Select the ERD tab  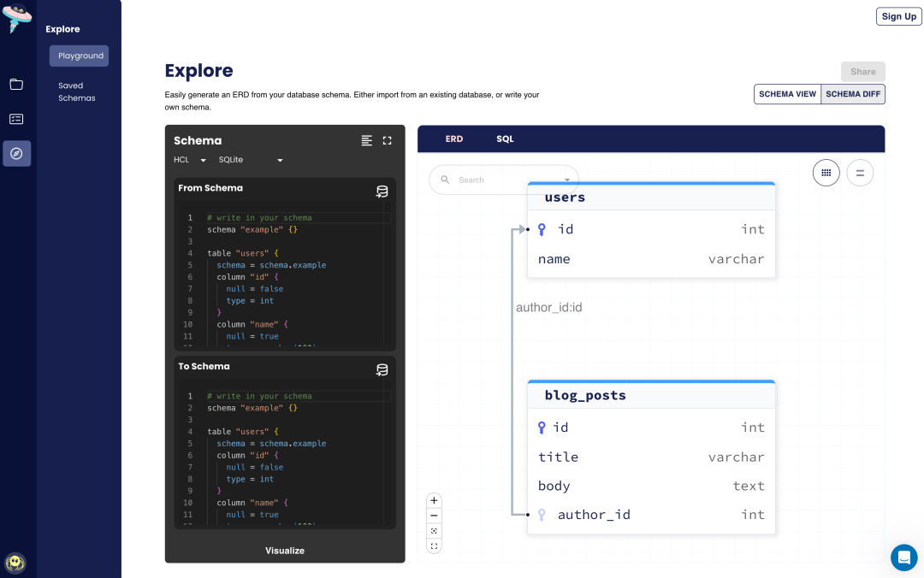pyautogui.click(x=453, y=139)
